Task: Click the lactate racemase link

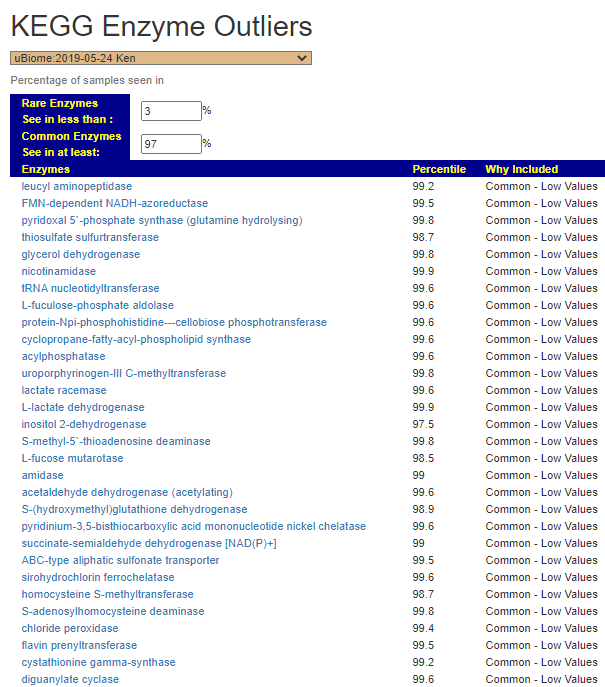Action: (x=64, y=390)
